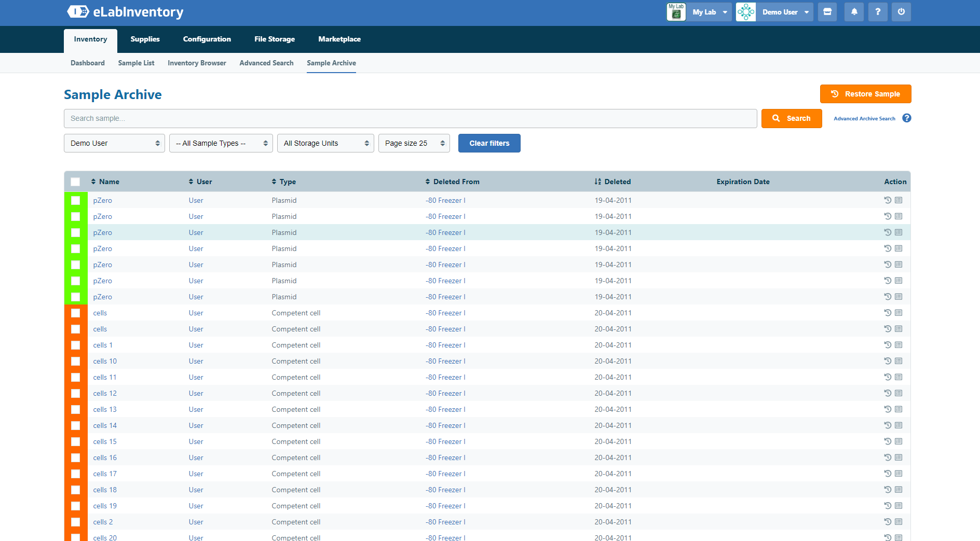Click the power logout icon
Viewport: 980px width, 541px height.
pos(901,12)
